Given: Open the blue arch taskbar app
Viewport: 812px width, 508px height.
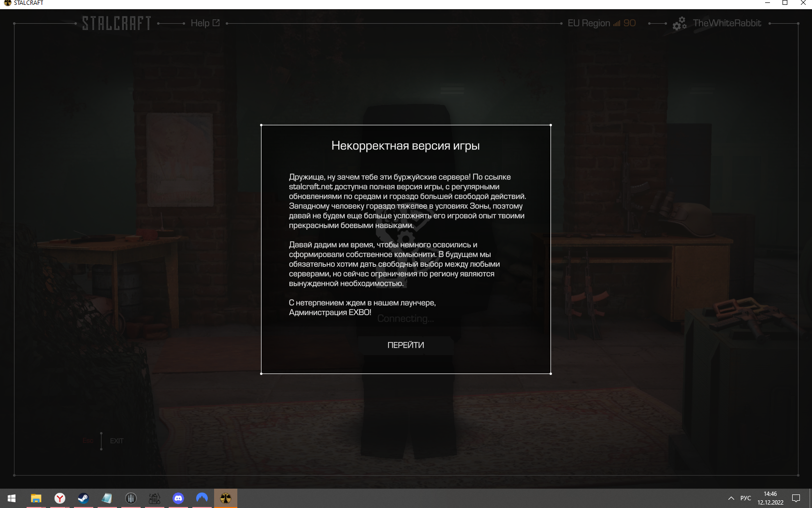Looking at the screenshot, I should (x=202, y=498).
